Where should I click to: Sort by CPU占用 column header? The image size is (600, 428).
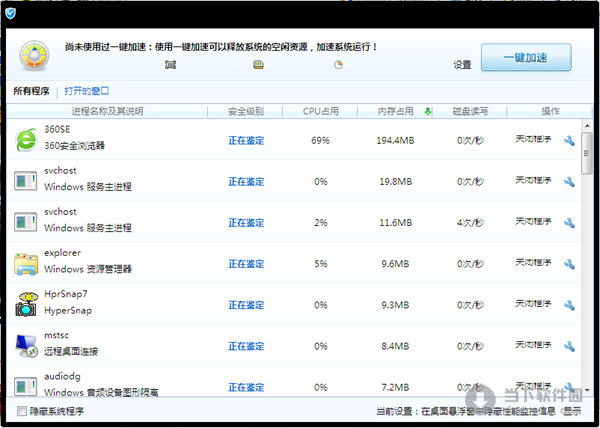321,111
